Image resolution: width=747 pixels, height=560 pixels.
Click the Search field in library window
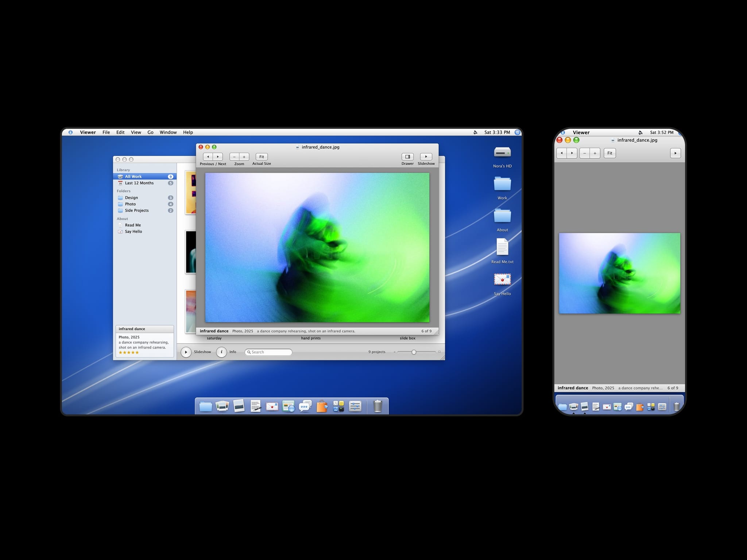point(268,352)
